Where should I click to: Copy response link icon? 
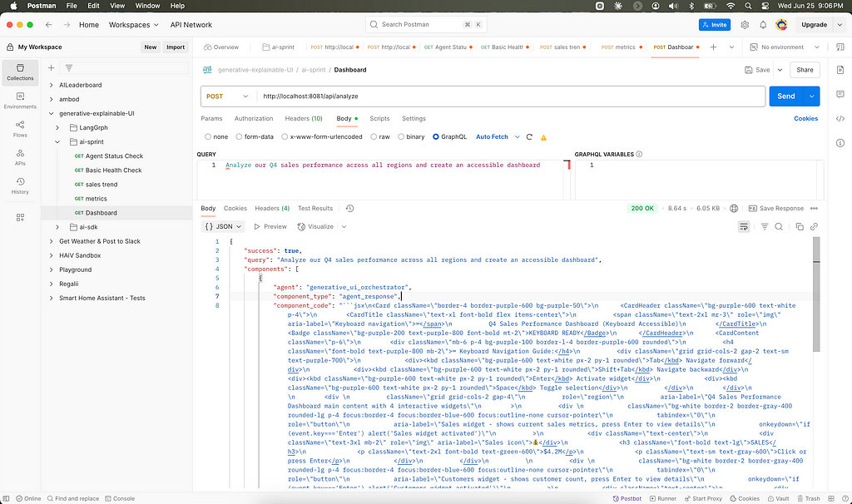pyautogui.click(x=814, y=226)
